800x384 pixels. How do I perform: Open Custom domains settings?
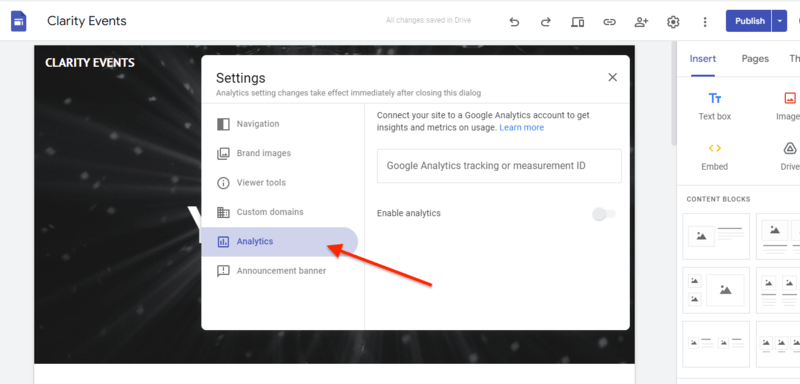point(280,212)
